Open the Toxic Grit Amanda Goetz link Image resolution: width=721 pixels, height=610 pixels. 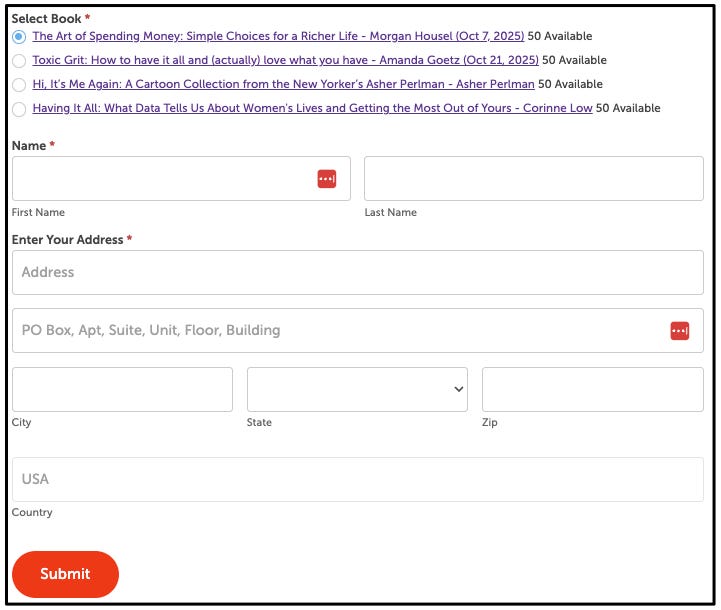click(286, 60)
